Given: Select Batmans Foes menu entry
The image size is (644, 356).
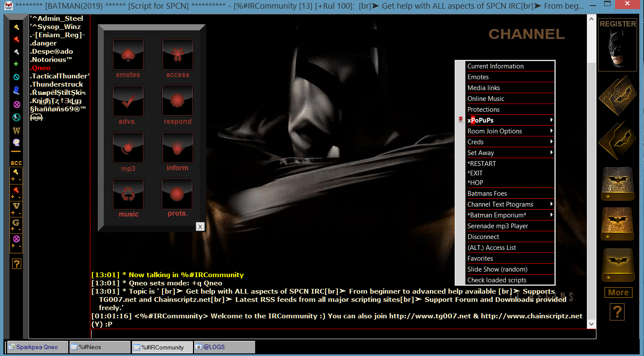Looking at the screenshot, I should (510, 193).
